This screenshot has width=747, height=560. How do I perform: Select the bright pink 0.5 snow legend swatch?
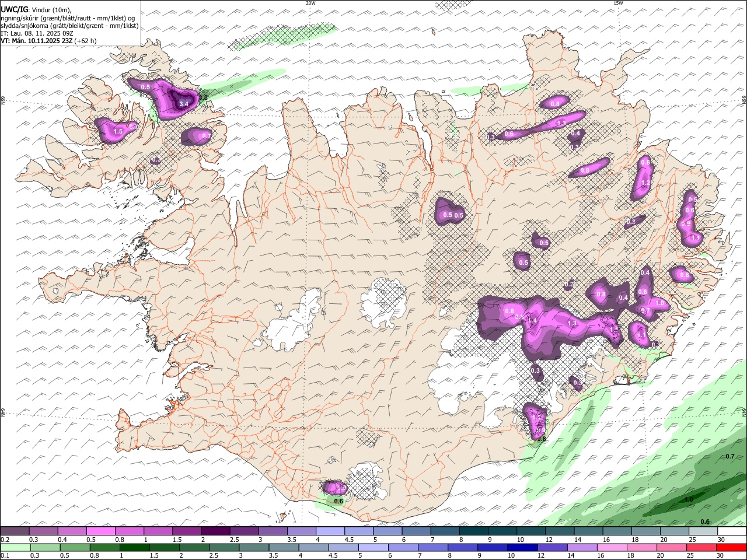coord(101,531)
